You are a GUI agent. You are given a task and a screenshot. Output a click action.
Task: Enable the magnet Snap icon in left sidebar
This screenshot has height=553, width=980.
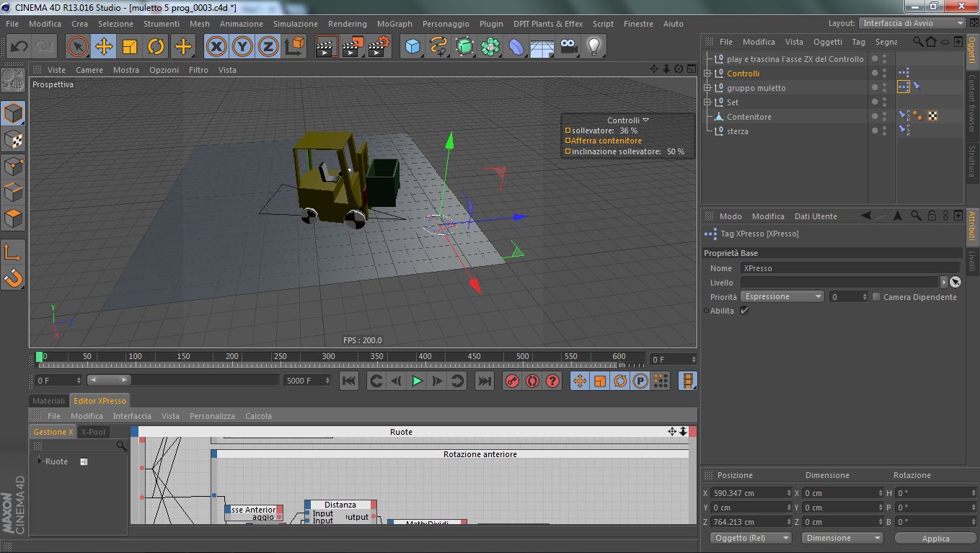[x=14, y=278]
